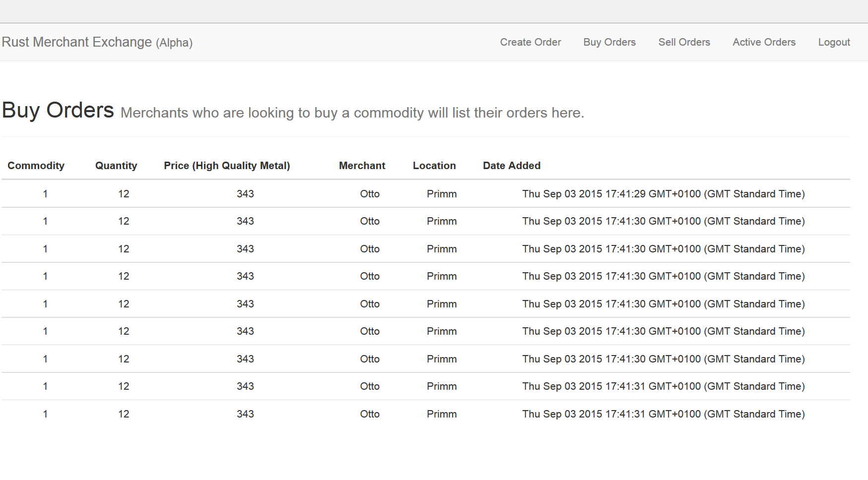
Task: View Active Orders from navbar
Action: [x=764, y=42]
